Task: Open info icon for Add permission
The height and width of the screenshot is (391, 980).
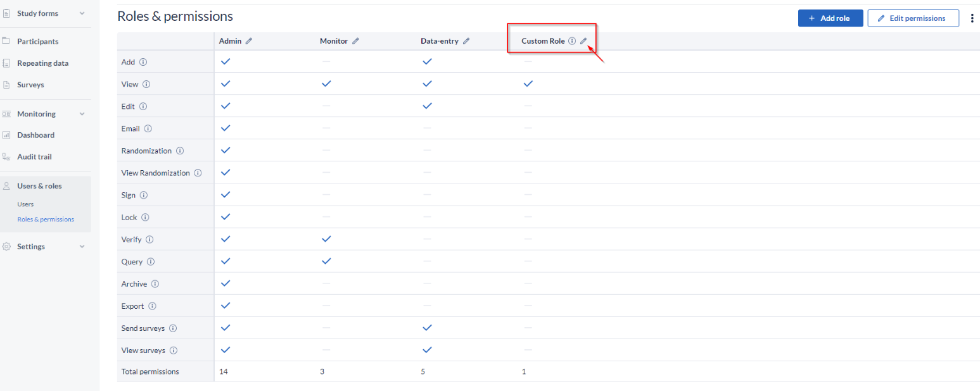Action: tap(143, 62)
